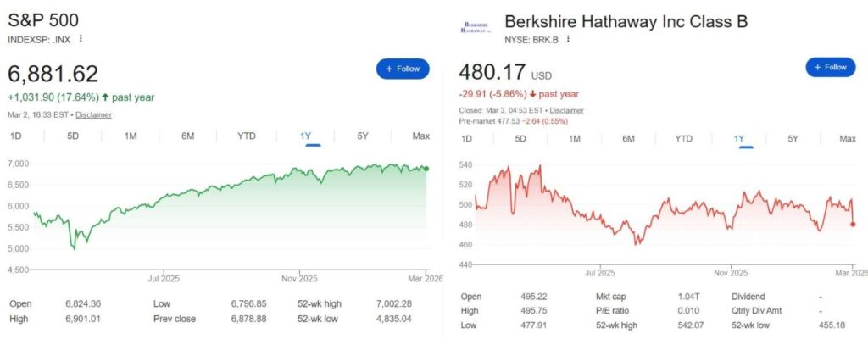Switch Berkshire chart to 6M

pos(628,139)
